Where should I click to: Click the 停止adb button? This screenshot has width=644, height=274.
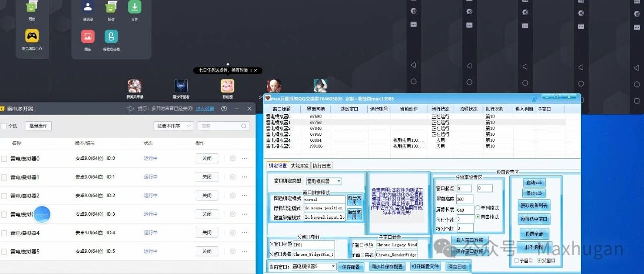coord(534,193)
